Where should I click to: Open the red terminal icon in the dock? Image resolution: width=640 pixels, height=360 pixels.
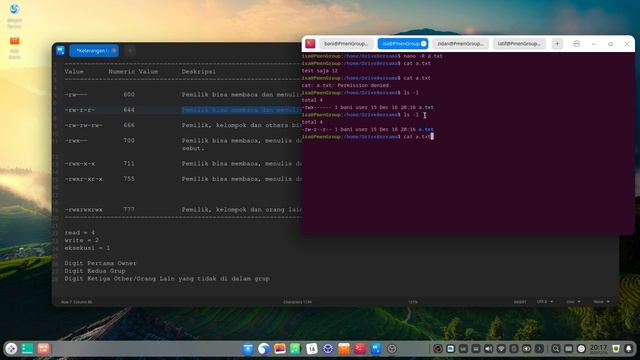[360, 349]
